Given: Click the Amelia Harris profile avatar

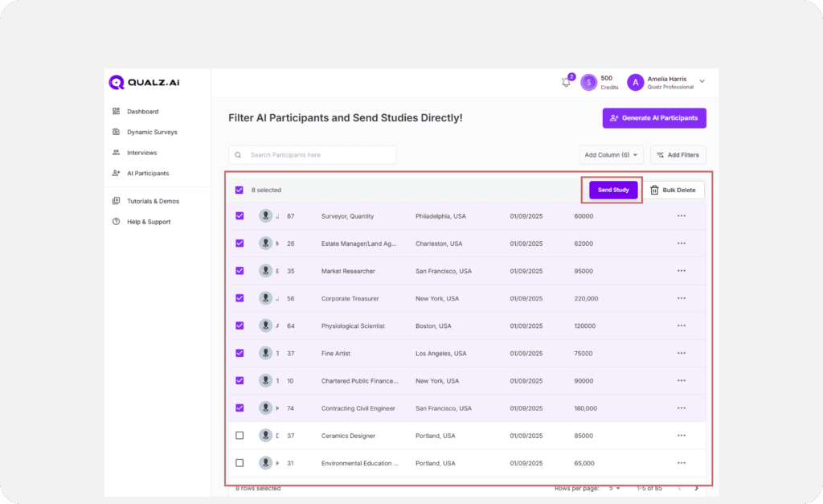Looking at the screenshot, I should point(636,82).
